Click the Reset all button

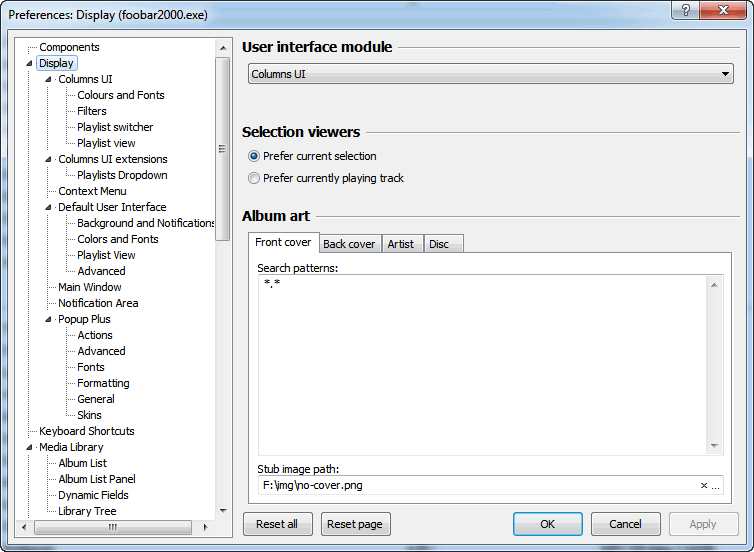tap(277, 524)
